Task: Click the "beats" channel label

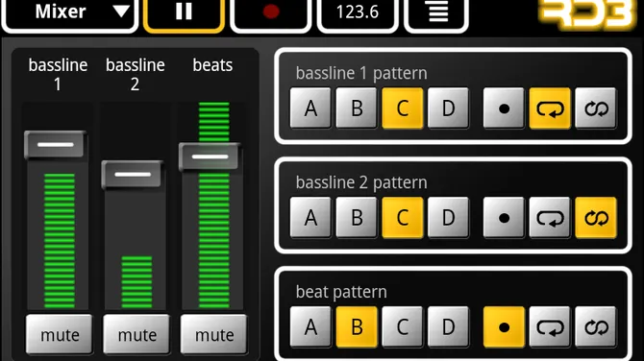Action: (212, 65)
